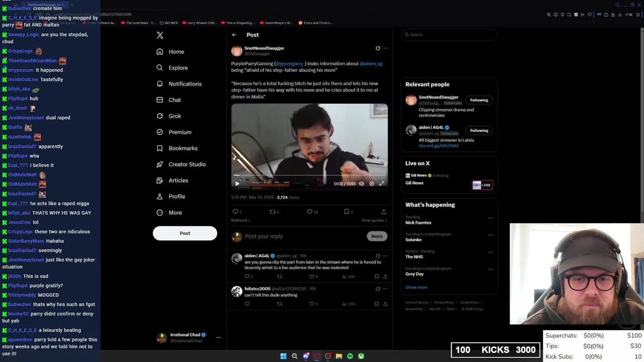
Task: Open Home in X sidebar
Action: pos(170,52)
